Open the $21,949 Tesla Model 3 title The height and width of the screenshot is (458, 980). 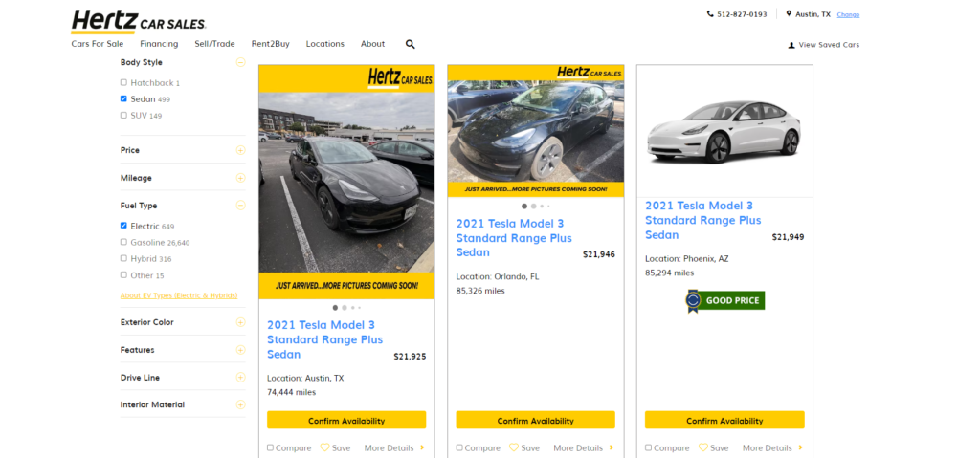pyautogui.click(x=703, y=220)
